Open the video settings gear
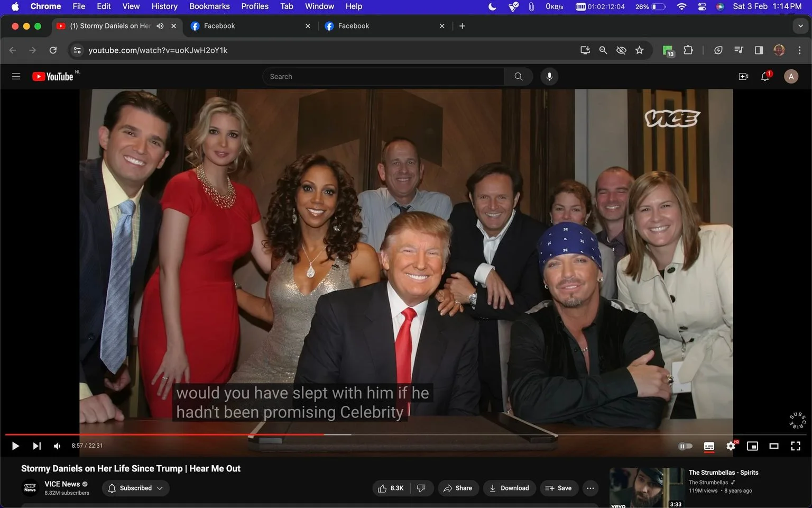Viewport: 812px width, 508px height. (x=731, y=446)
